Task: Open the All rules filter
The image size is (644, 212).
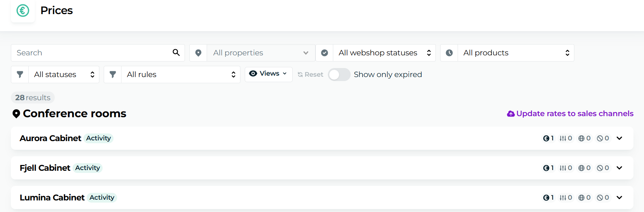Action: [x=181, y=75]
